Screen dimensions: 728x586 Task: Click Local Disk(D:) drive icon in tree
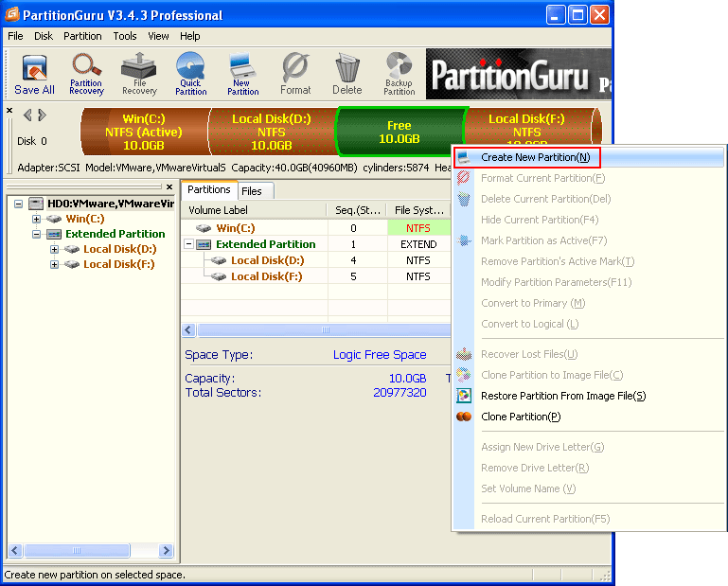pyautogui.click(x=72, y=249)
